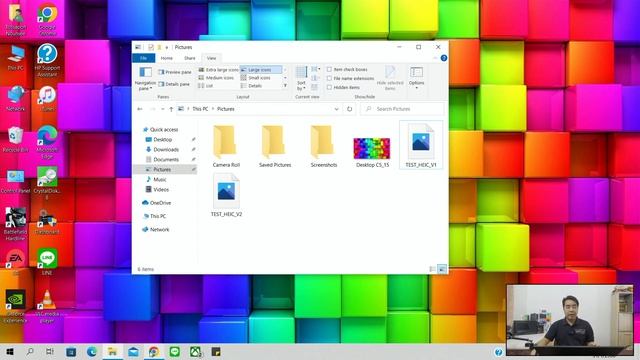The width and height of the screenshot is (640, 360).
Task: Open iTunes desktop shortcut
Action: tap(47, 99)
